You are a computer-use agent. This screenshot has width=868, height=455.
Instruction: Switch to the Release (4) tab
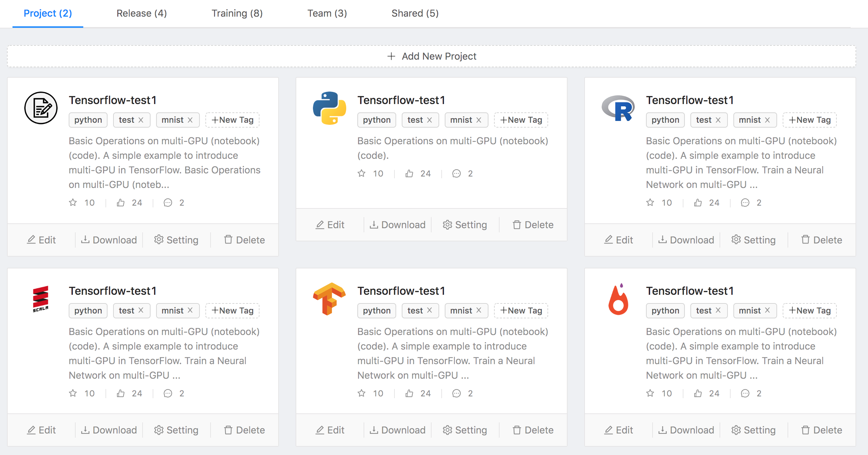coord(142,13)
